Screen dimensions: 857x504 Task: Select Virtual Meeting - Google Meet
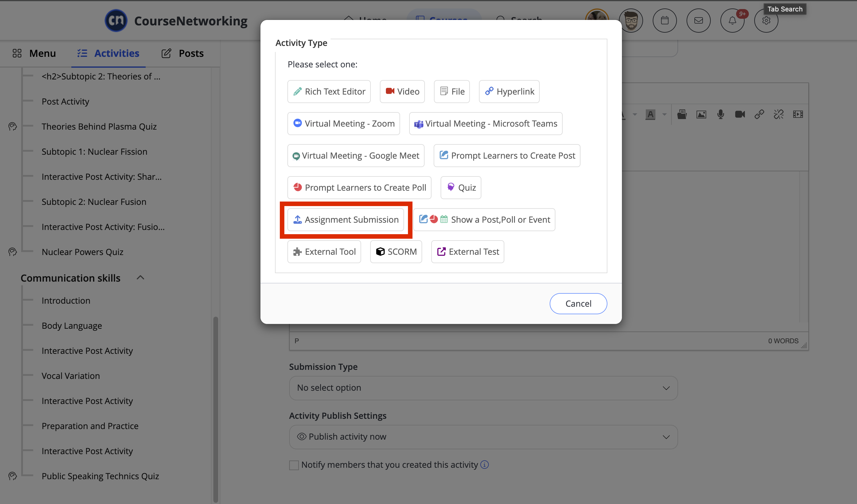coord(356,155)
